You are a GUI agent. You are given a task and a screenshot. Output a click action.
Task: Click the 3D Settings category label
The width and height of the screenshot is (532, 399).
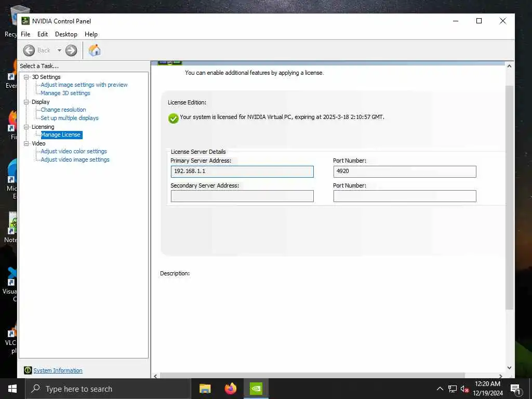point(46,77)
